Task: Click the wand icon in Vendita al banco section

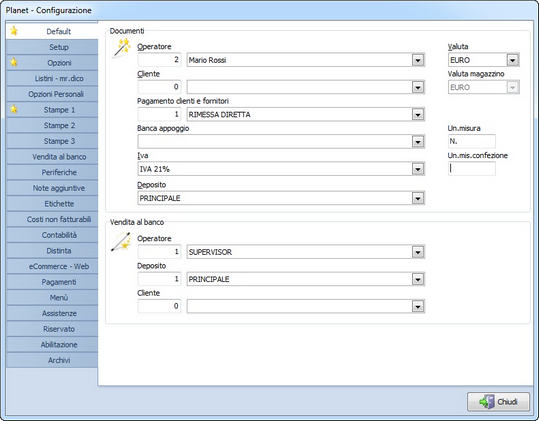Action: [121, 242]
